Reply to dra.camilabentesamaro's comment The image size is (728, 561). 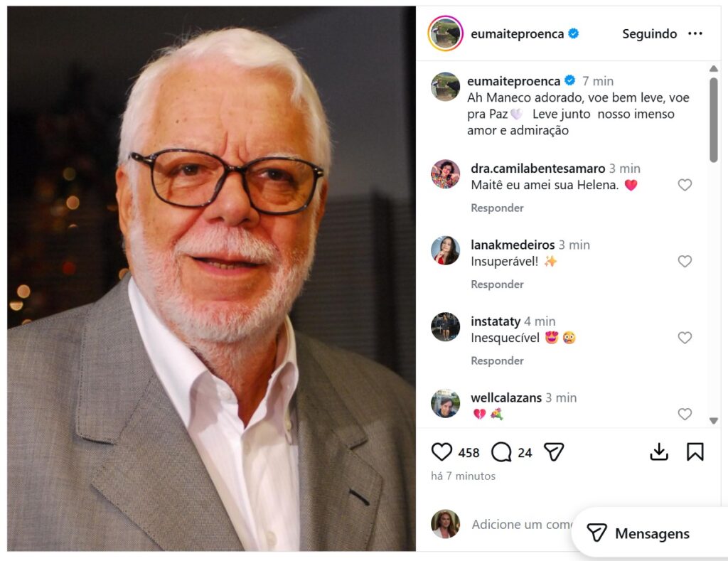click(x=497, y=208)
